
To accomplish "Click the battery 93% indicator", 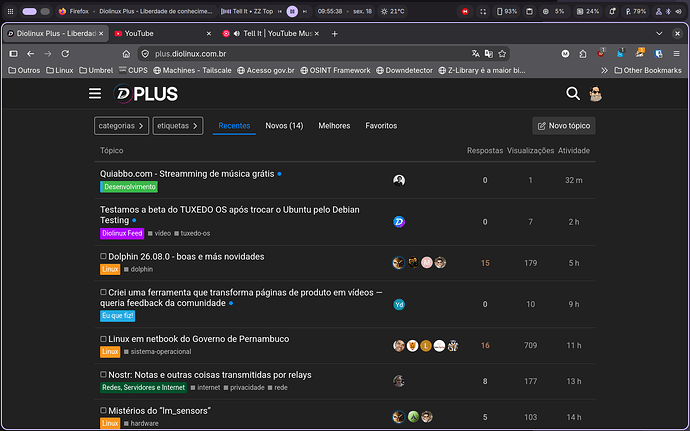I will tap(506, 11).
